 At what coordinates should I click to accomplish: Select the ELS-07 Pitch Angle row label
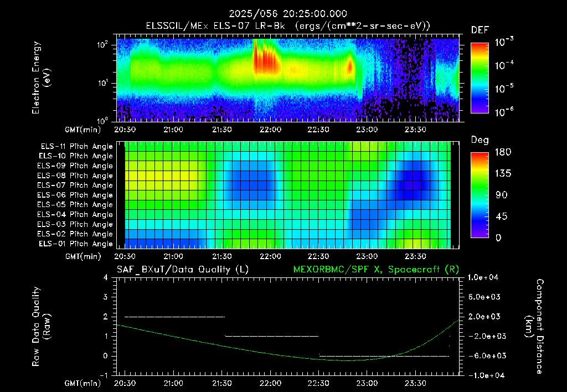pyautogui.click(x=75, y=185)
